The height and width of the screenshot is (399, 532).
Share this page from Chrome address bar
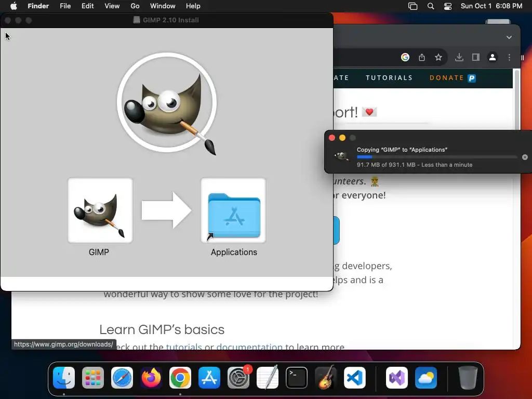pyautogui.click(x=422, y=57)
